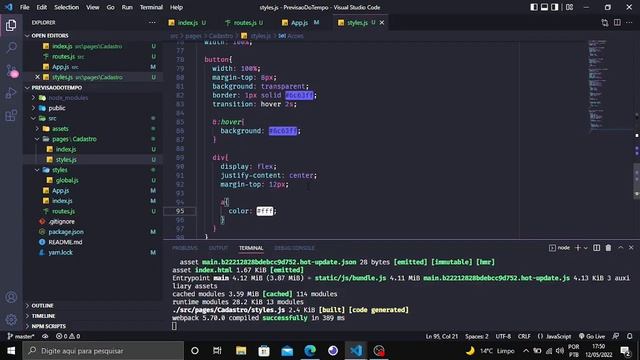This screenshot has height=360, width=640.
Task: Split the editor to the right
Action: pyautogui.click(x=617, y=22)
